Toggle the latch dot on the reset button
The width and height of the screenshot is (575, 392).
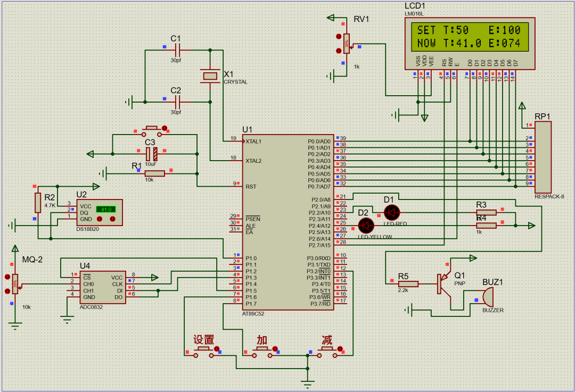pos(165,128)
